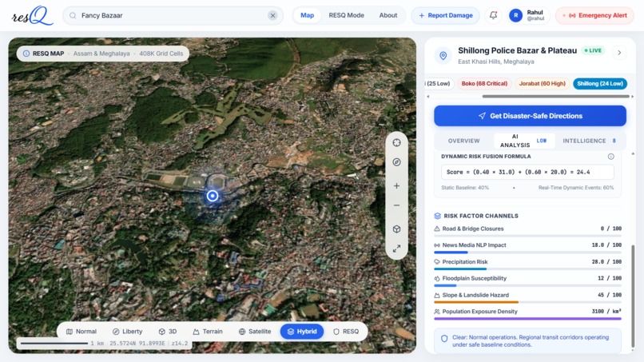This screenshot has width=644, height=362.
Task: Click the resQ logo
Action: pyautogui.click(x=32, y=16)
